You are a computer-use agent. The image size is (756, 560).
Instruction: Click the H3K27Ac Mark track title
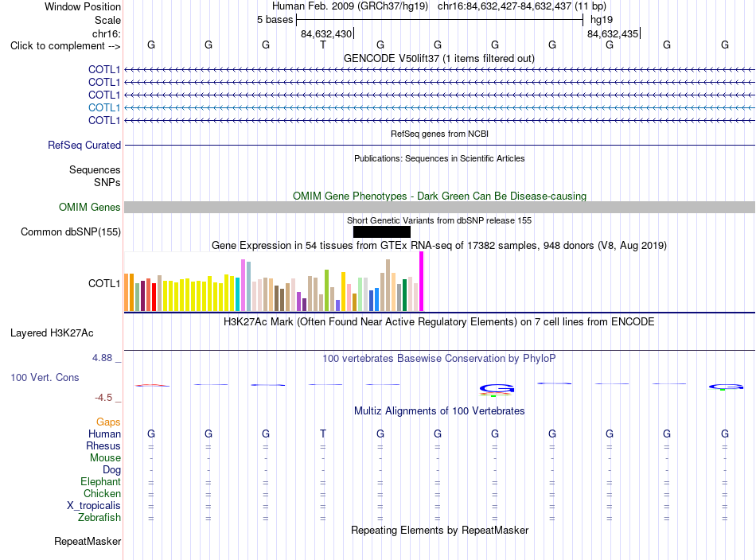tap(439, 321)
